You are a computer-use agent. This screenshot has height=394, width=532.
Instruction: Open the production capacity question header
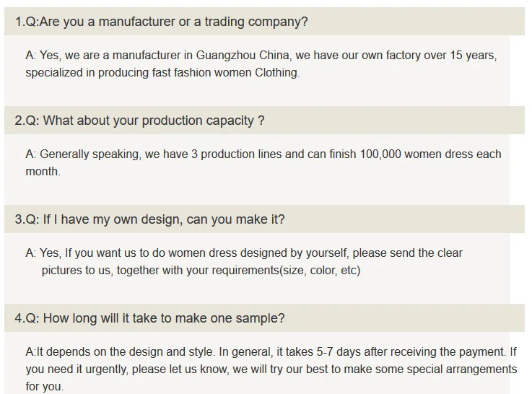[x=139, y=121]
